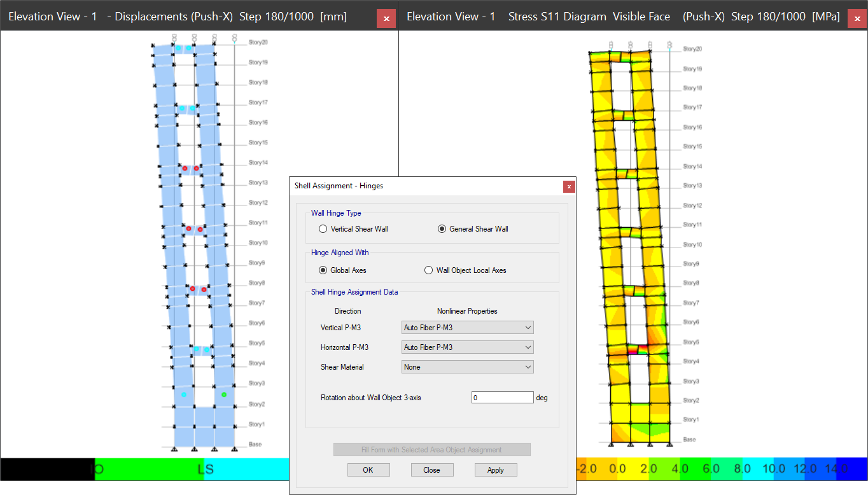Close the Displacements elevation view window
This screenshot has width=868, height=495.
click(386, 18)
